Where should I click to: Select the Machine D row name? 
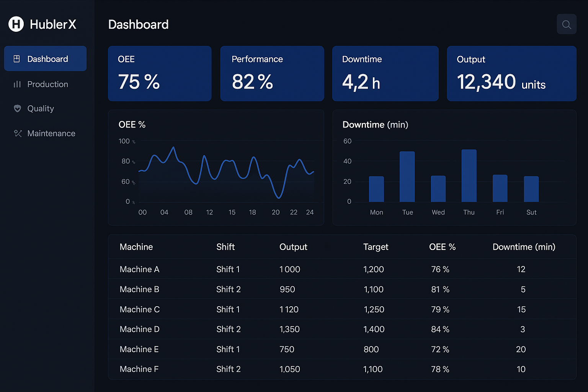coord(140,329)
